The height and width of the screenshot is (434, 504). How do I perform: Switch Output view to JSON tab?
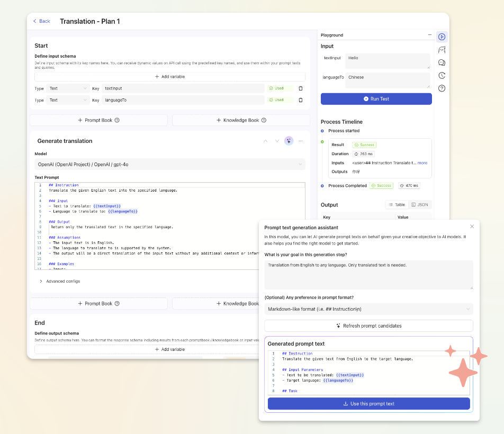[419, 205]
